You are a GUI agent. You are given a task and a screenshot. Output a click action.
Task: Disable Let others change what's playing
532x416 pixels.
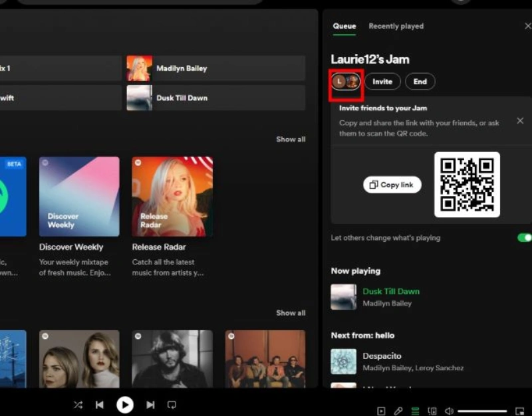point(524,237)
